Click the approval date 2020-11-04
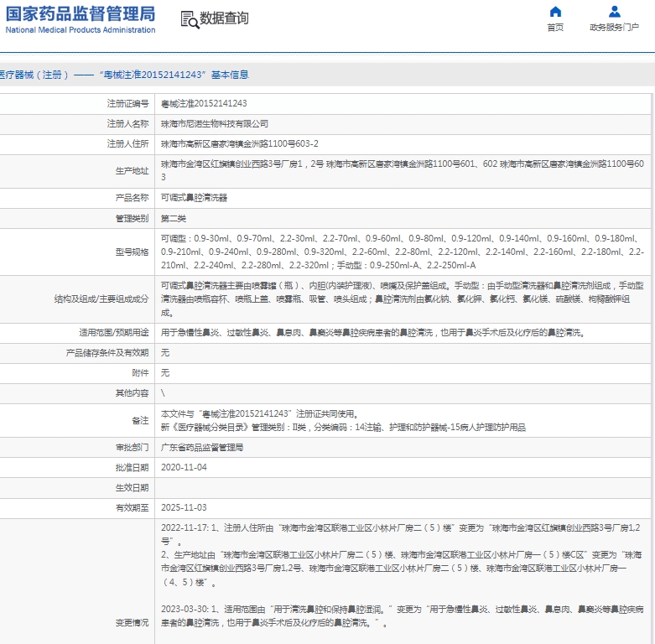 tap(184, 467)
